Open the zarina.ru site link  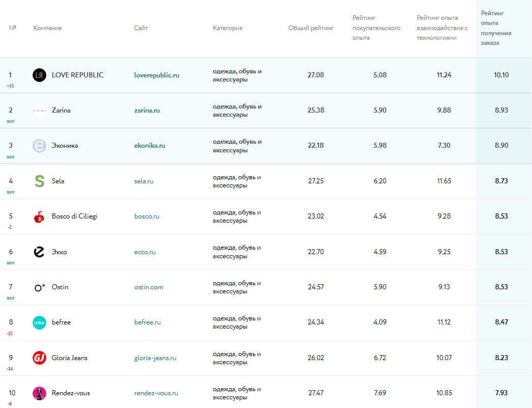[x=147, y=111]
